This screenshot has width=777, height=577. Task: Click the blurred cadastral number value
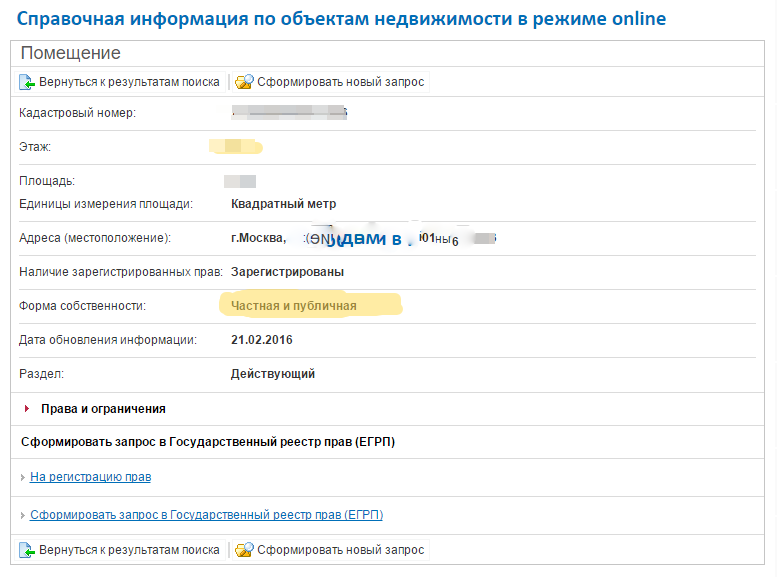(288, 113)
